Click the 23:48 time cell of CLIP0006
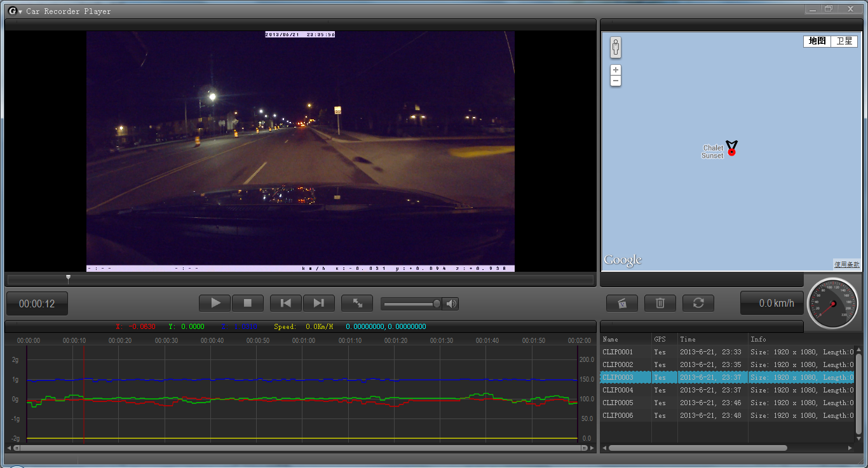868x468 pixels. (x=710, y=415)
